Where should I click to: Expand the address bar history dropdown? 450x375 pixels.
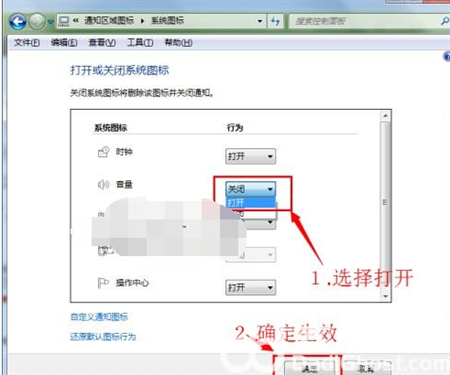point(260,21)
